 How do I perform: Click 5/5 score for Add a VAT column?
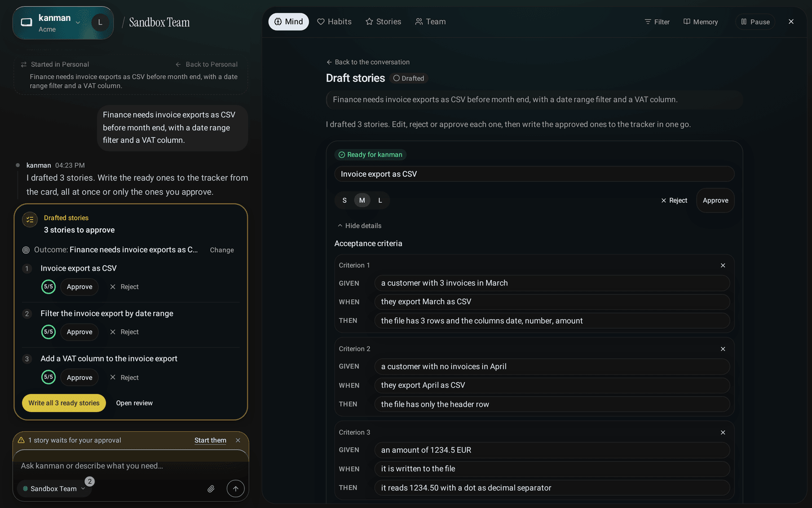click(x=48, y=377)
